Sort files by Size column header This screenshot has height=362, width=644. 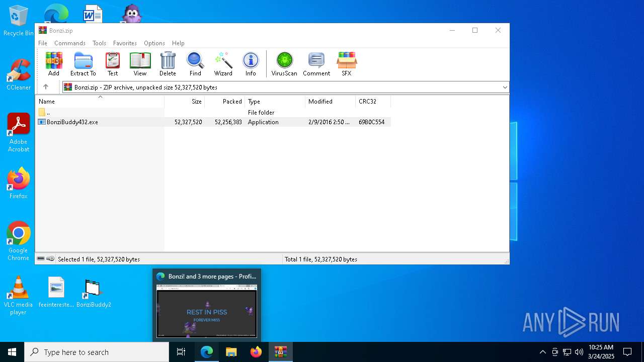click(185, 102)
